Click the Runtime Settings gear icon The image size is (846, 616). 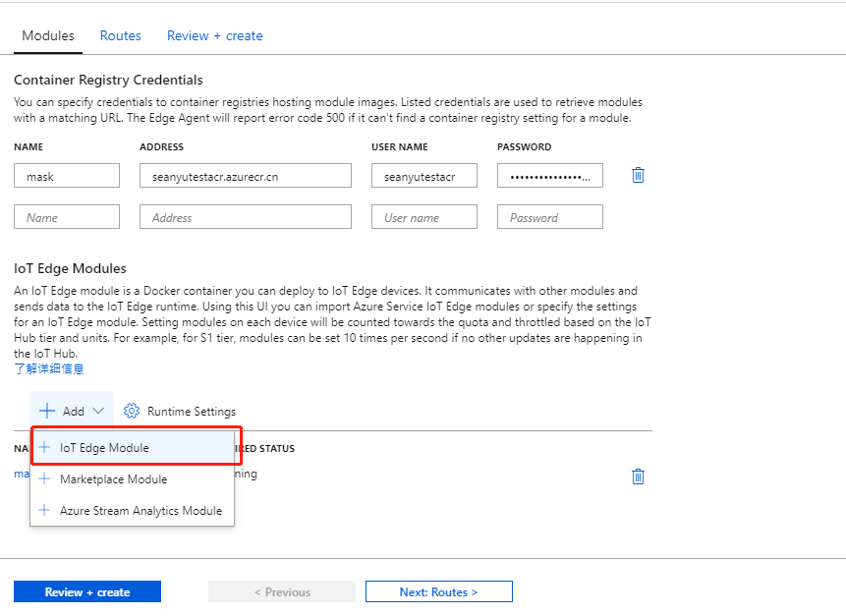click(132, 411)
